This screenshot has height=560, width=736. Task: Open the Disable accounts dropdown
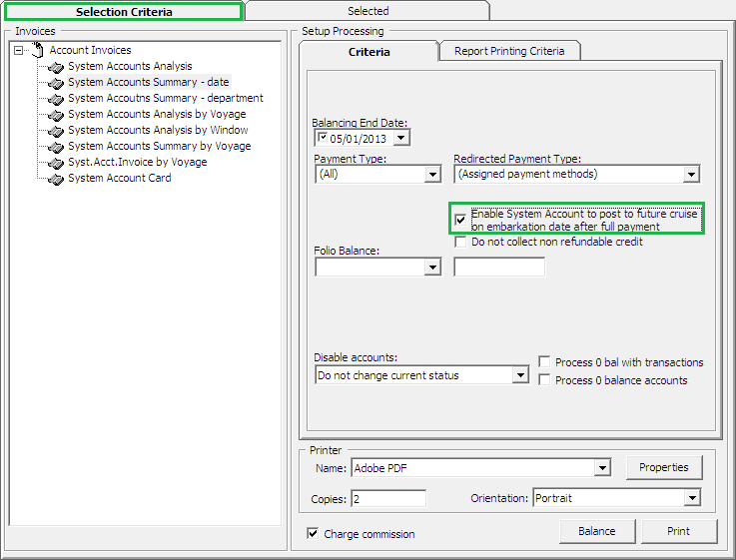[520, 375]
